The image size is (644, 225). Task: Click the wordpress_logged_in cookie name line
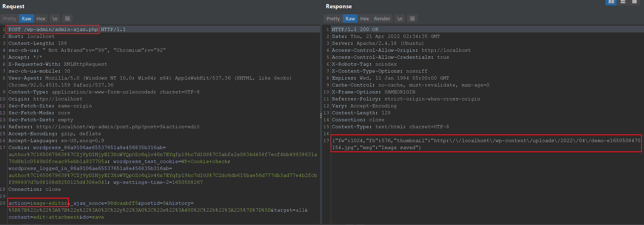click(x=90, y=168)
